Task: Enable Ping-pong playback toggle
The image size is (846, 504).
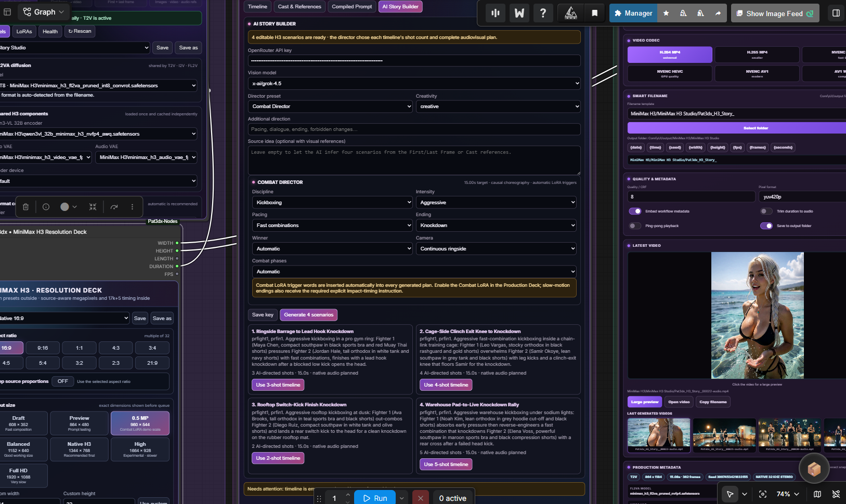Action: coord(635,226)
